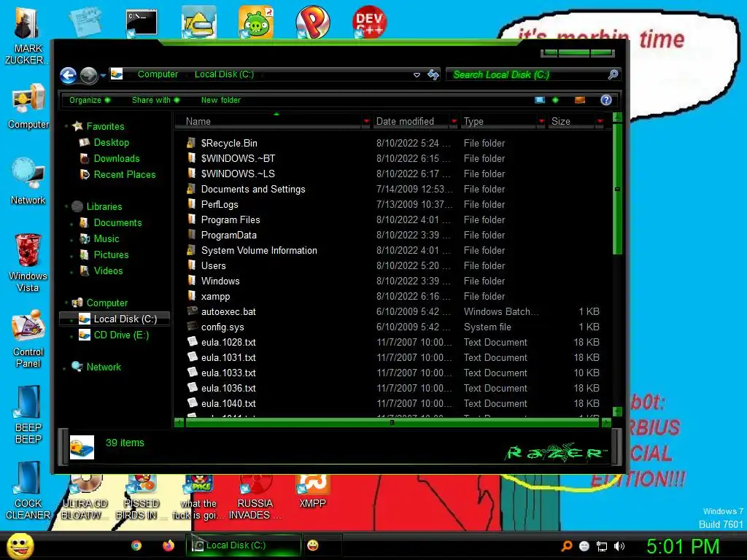
Task: Launch Chrome from the taskbar
Action: click(136, 545)
